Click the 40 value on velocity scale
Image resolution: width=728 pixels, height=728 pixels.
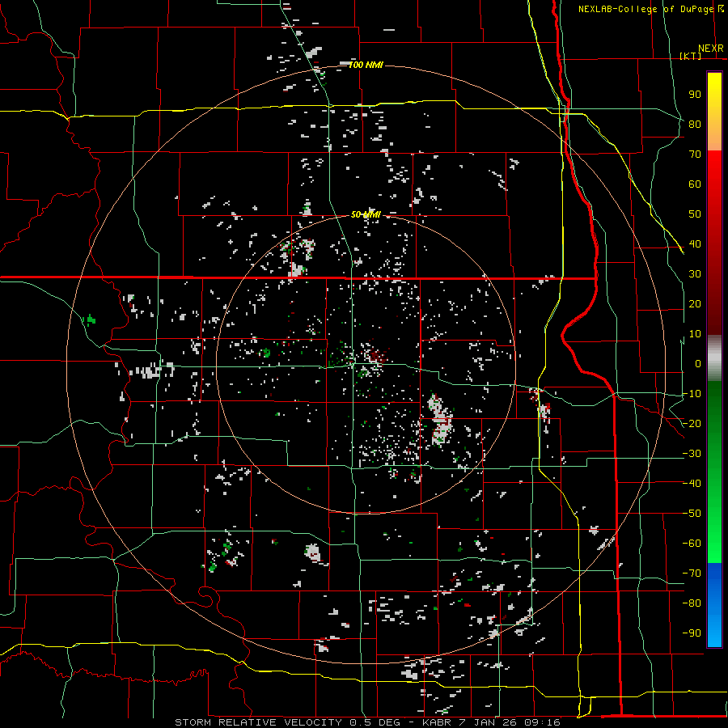pos(695,244)
